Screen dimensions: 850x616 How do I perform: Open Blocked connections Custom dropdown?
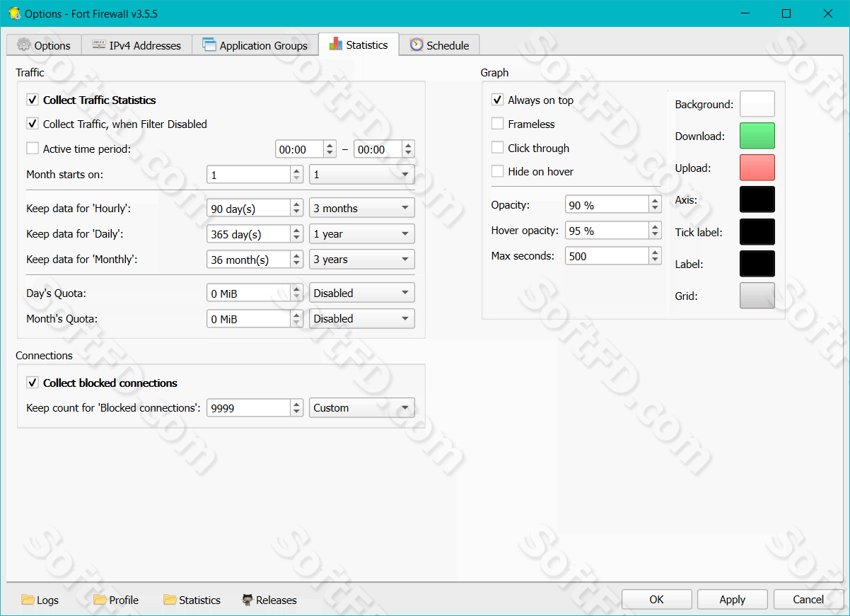pyautogui.click(x=362, y=408)
